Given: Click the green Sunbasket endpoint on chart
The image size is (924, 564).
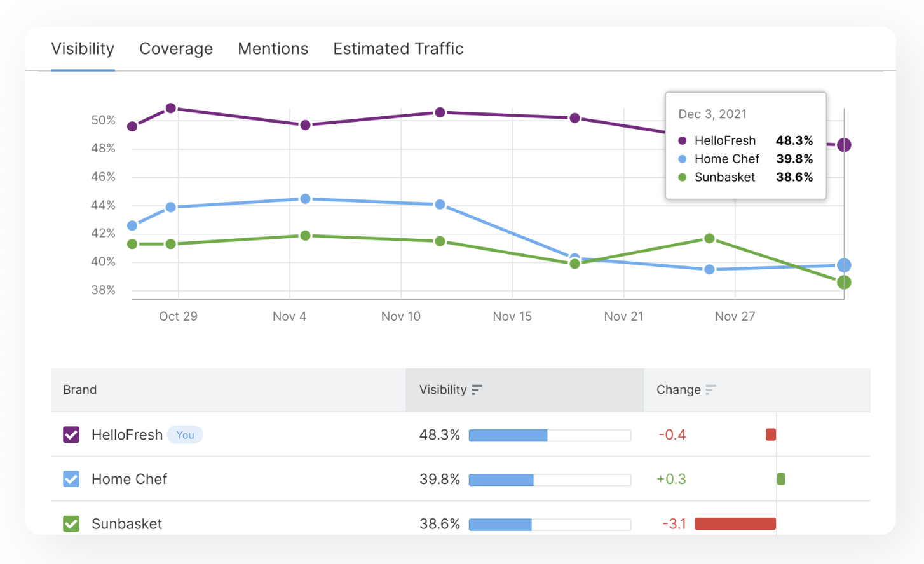Looking at the screenshot, I should coord(844,283).
